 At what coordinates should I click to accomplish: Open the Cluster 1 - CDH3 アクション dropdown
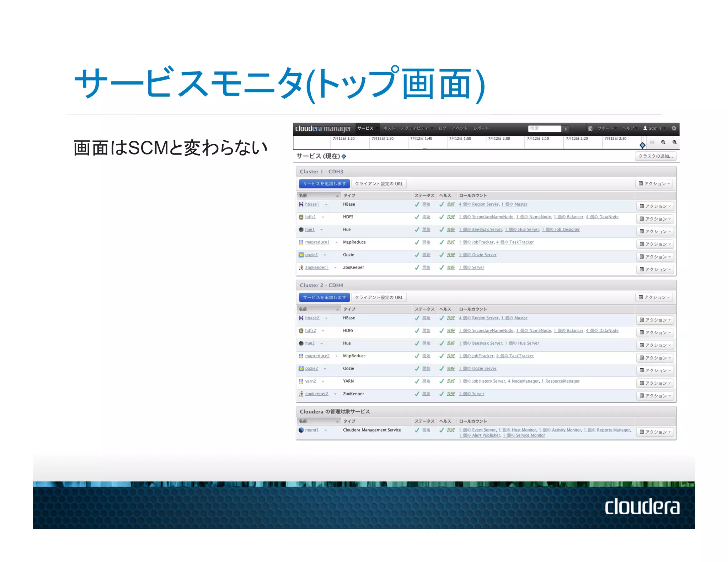(x=654, y=184)
